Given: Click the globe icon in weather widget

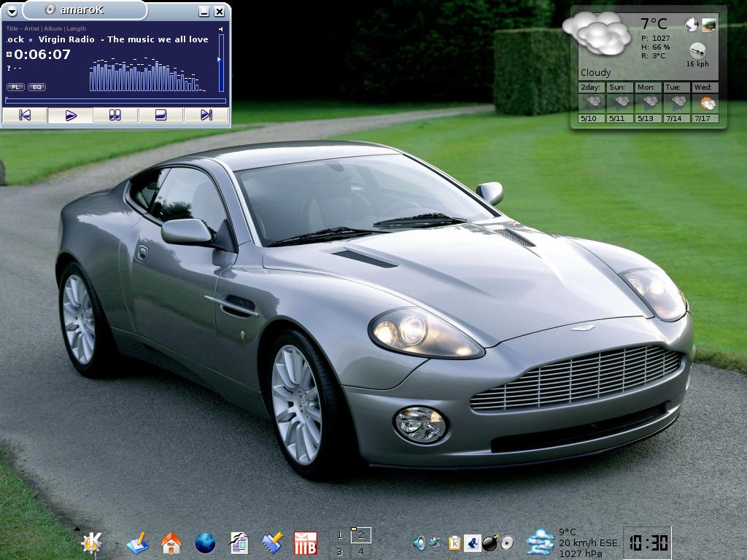Looking at the screenshot, I should click(x=692, y=25).
